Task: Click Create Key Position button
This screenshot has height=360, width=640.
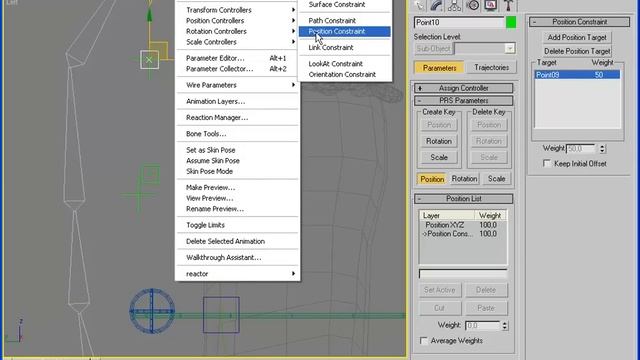Action: point(439,125)
